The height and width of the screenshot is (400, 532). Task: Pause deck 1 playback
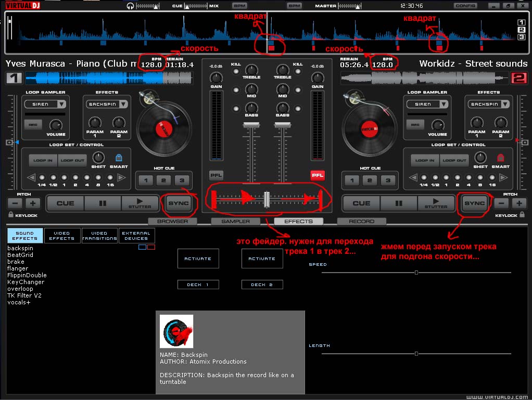[103, 203]
